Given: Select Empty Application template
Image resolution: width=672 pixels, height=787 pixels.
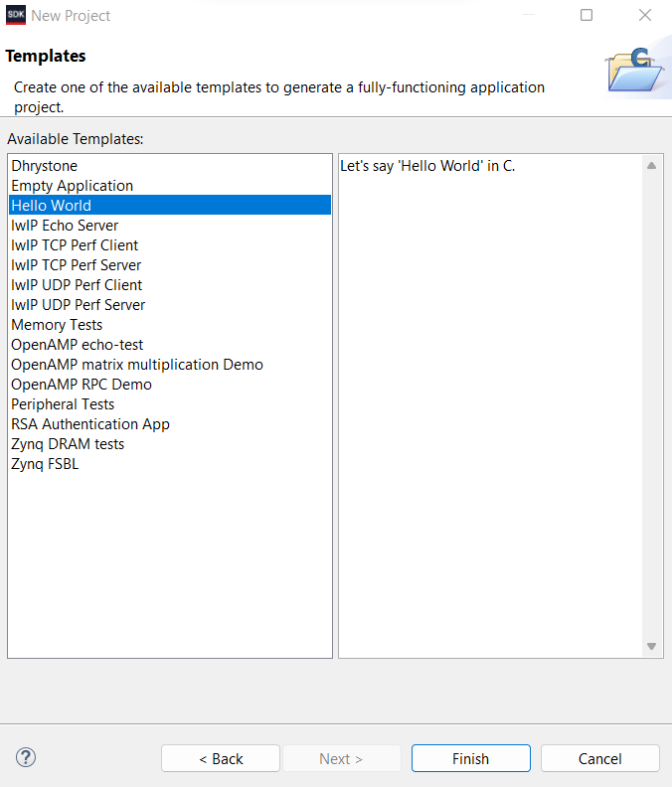Looking at the screenshot, I should [x=72, y=186].
